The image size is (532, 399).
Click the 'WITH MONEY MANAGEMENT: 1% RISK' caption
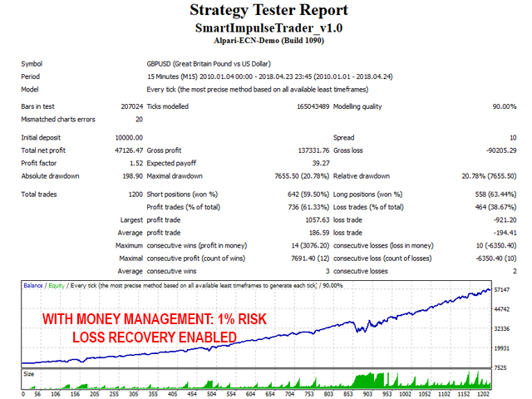coord(155,319)
